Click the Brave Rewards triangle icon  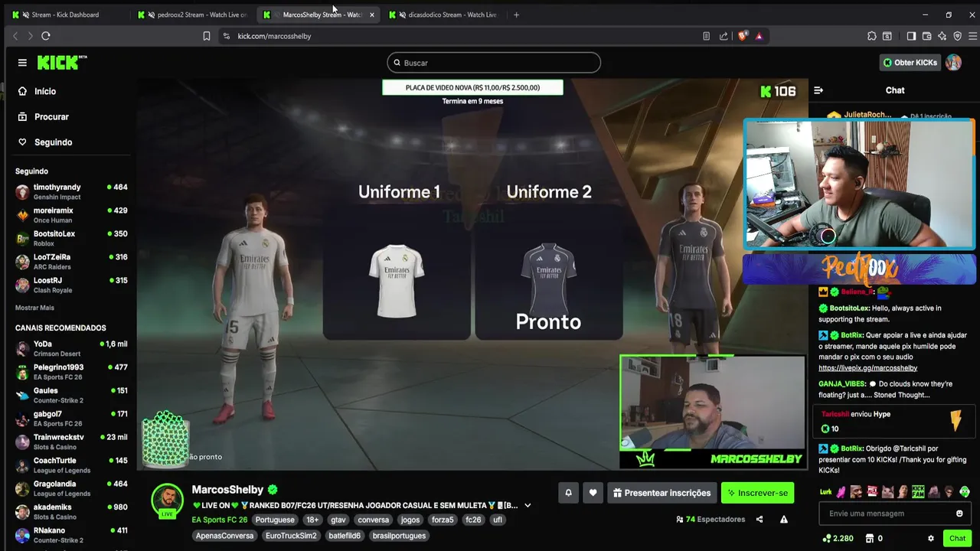(759, 36)
